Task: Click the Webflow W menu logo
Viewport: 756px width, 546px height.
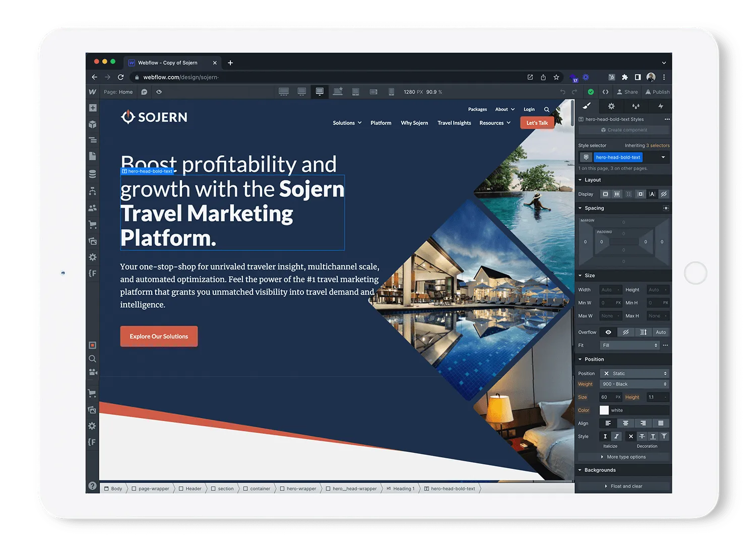Action: 92,92
